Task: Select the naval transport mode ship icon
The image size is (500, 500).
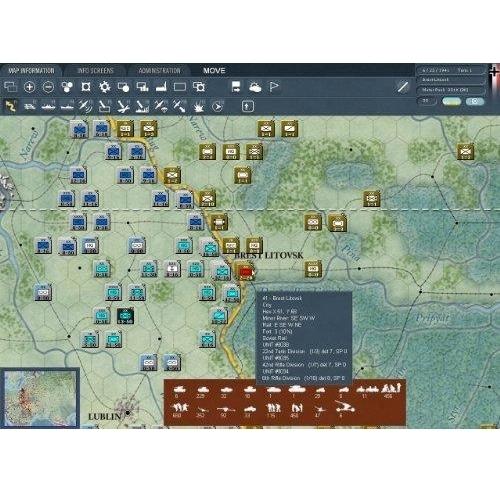Action: click(x=48, y=106)
